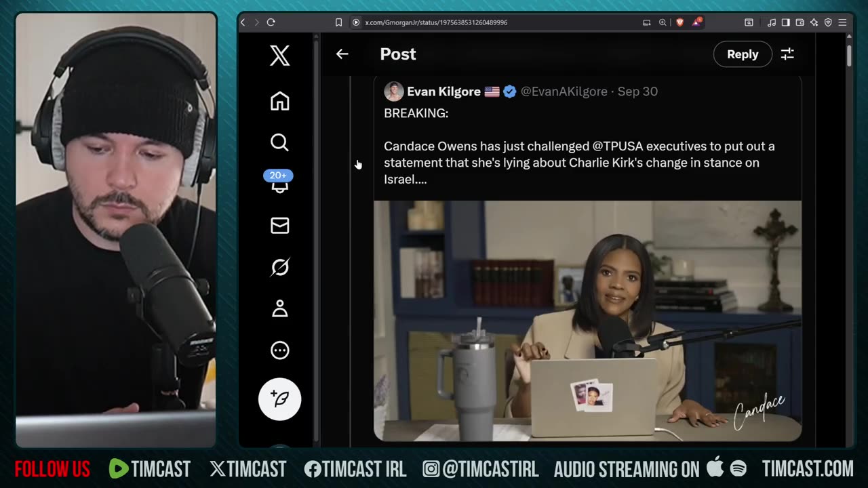
Task: Click Evan Kilgore's profile avatar
Action: click(393, 91)
